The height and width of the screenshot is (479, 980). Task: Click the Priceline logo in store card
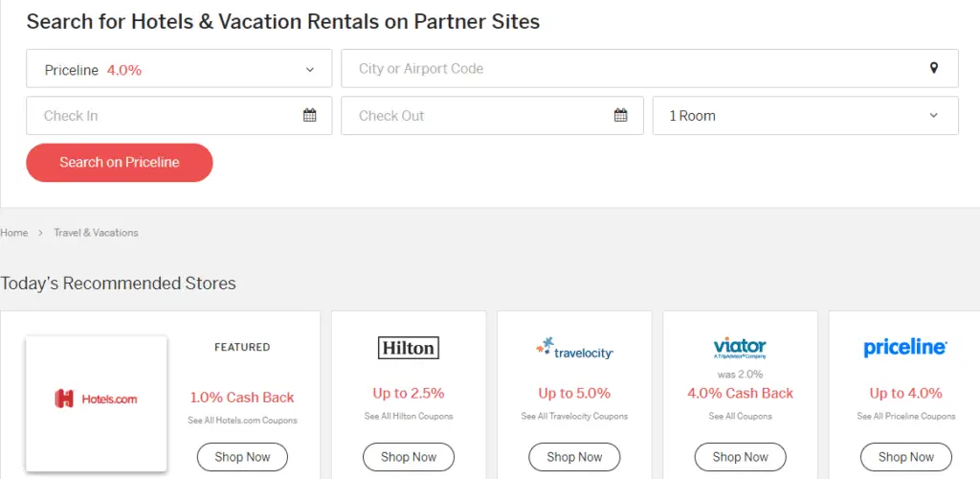tap(905, 348)
